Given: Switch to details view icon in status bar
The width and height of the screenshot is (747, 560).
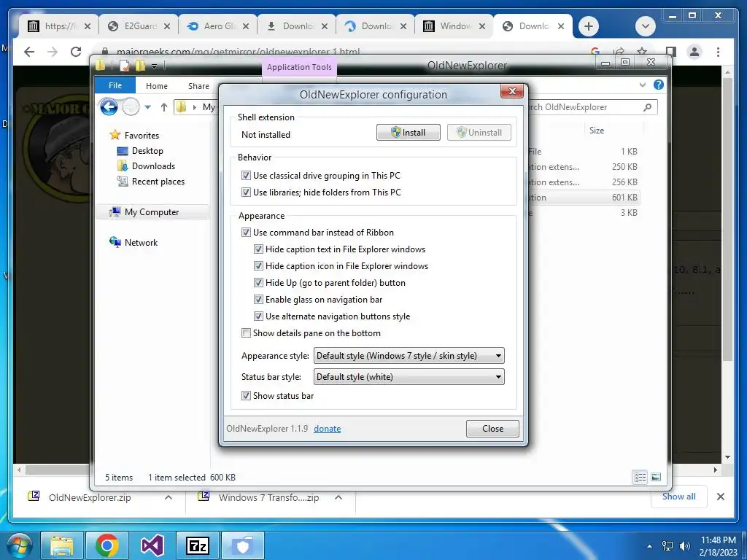Looking at the screenshot, I should click(x=640, y=477).
